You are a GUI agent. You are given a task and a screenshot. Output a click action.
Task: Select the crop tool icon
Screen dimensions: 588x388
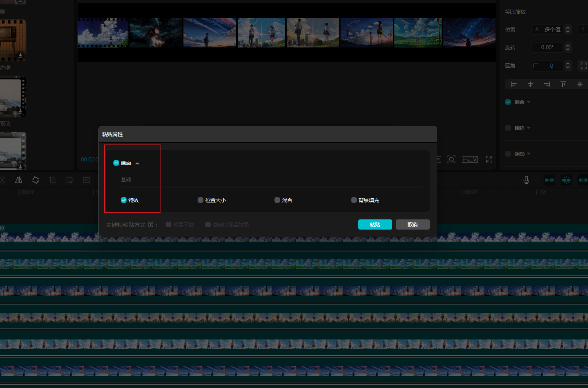(52, 180)
